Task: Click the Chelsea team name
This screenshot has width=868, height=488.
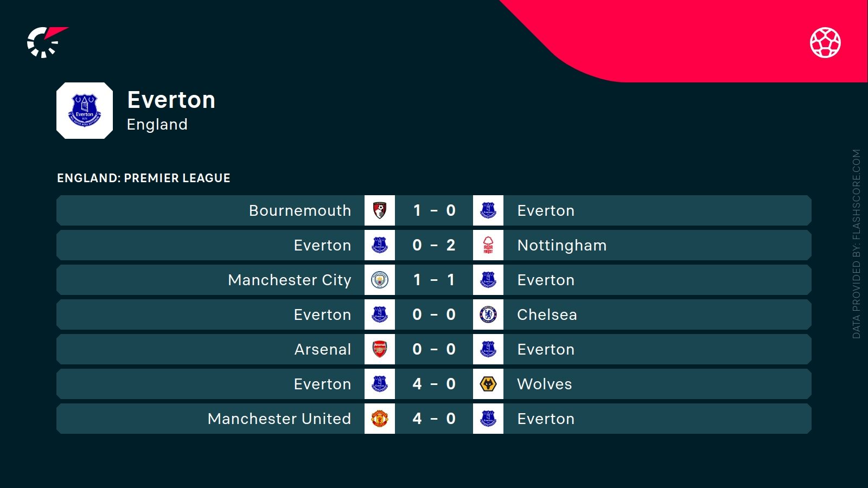Action: (x=547, y=314)
